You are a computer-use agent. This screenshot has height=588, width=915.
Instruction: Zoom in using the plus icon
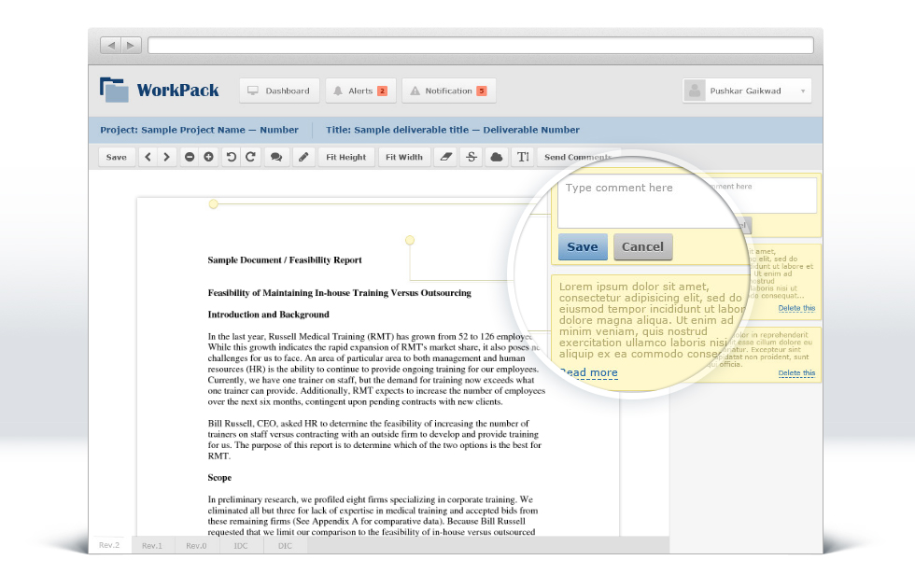[x=209, y=157]
